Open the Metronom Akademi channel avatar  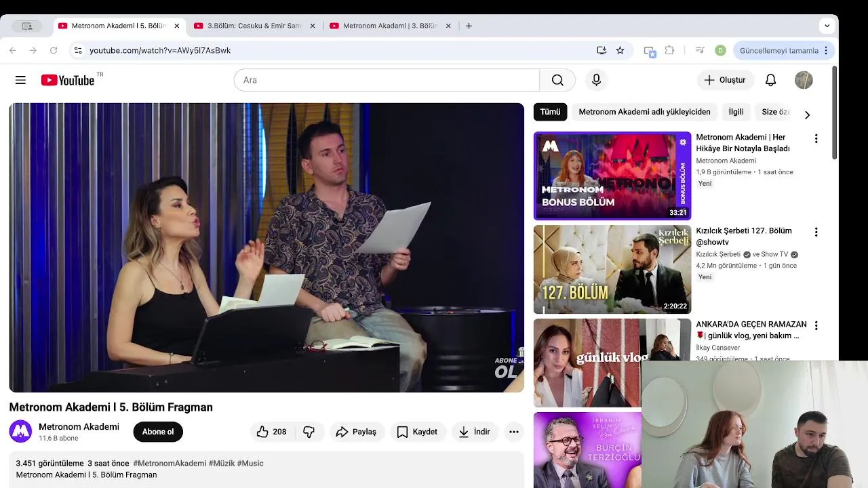[20, 432]
